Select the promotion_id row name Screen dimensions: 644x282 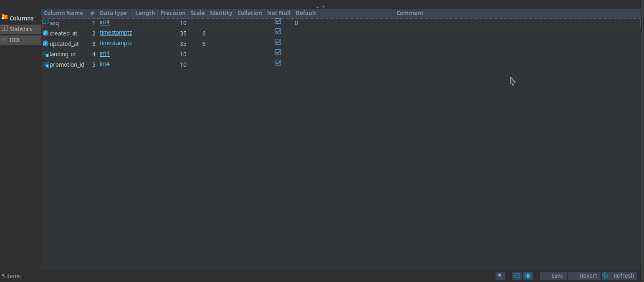(67, 65)
